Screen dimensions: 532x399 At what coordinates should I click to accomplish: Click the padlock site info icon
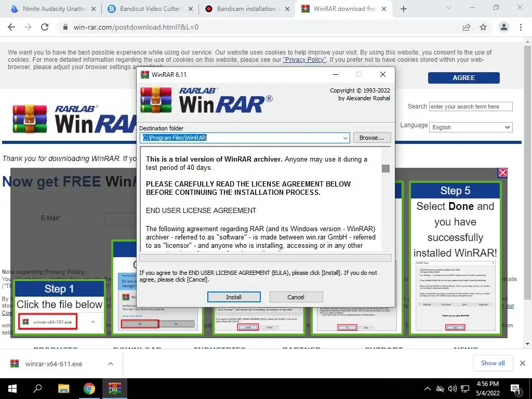click(x=65, y=27)
